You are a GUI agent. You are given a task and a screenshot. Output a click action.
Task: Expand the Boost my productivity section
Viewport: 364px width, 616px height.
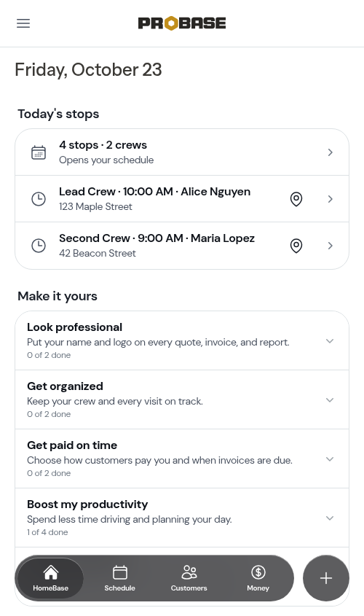pyautogui.click(x=182, y=518)
